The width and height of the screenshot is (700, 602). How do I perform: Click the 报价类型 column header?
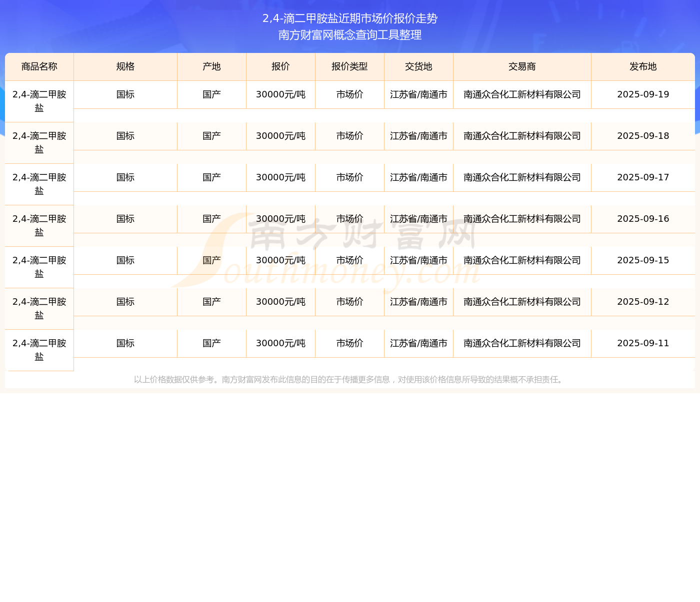[x=349, y=66]
